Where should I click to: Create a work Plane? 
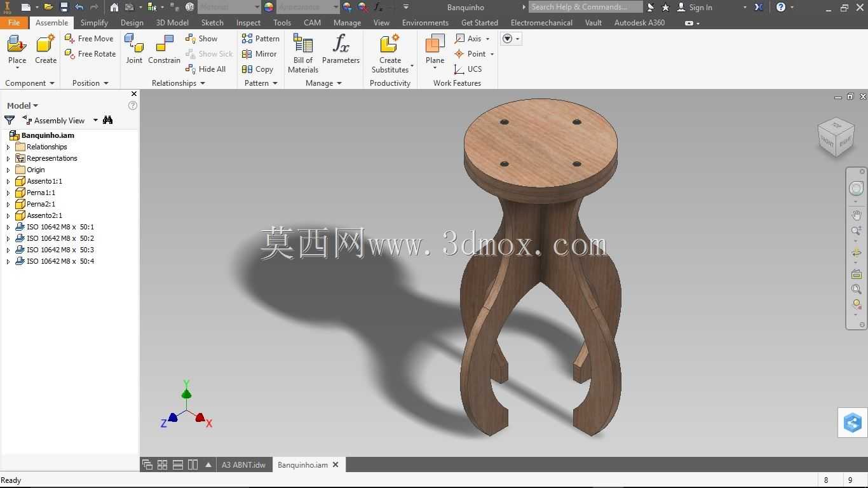(435, 51)
